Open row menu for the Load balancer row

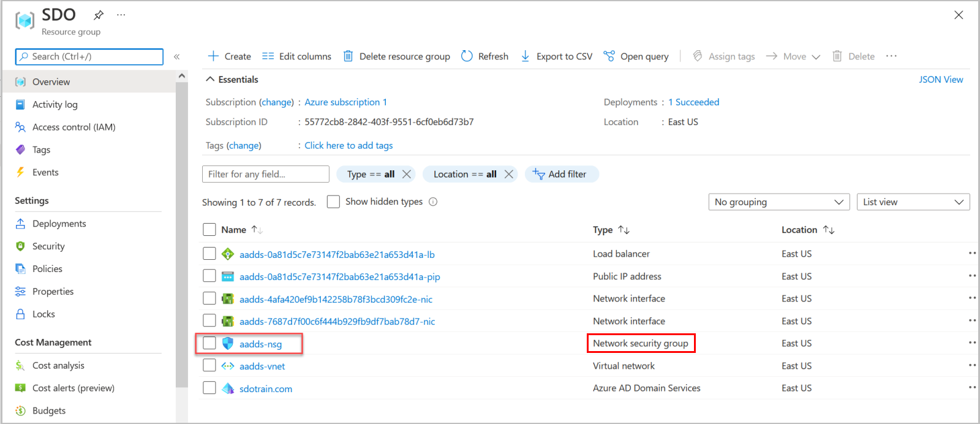[x=972, y=253]
